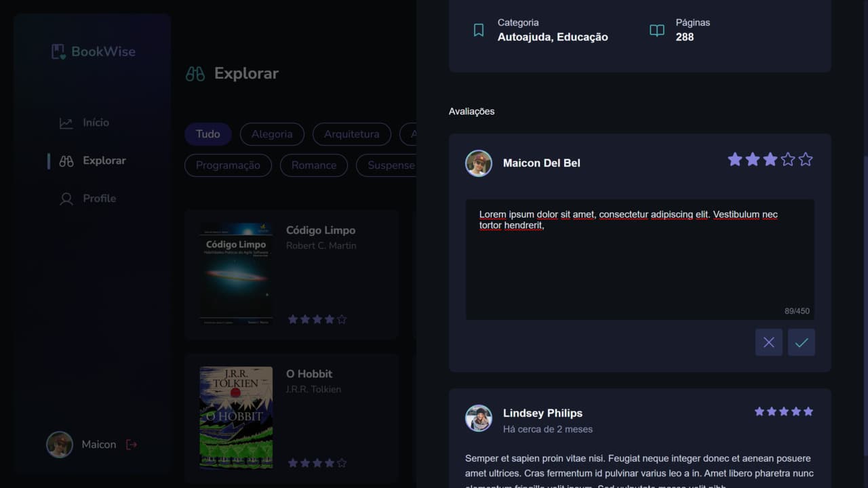This screenshot has width=868, height=488.
Task: Select the Programação category filter
Action: 228,165
